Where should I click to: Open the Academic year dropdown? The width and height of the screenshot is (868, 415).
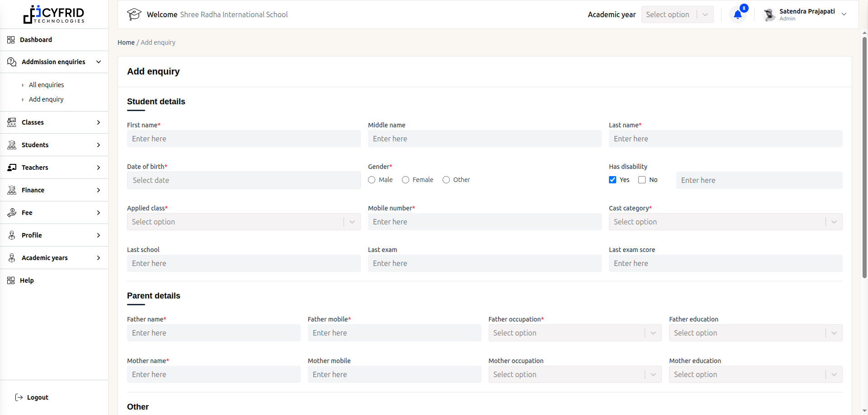(x=677, y=14)
